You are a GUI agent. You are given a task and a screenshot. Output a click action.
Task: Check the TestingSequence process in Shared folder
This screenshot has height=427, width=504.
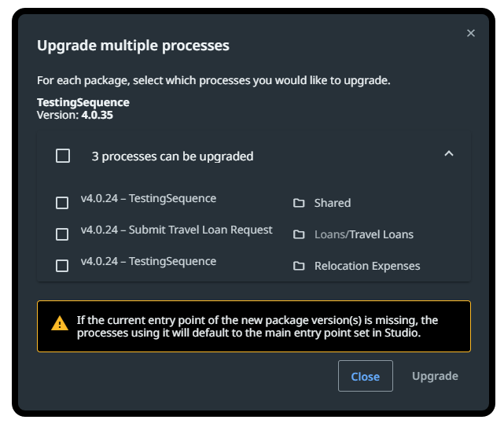[x=62, y=203]
